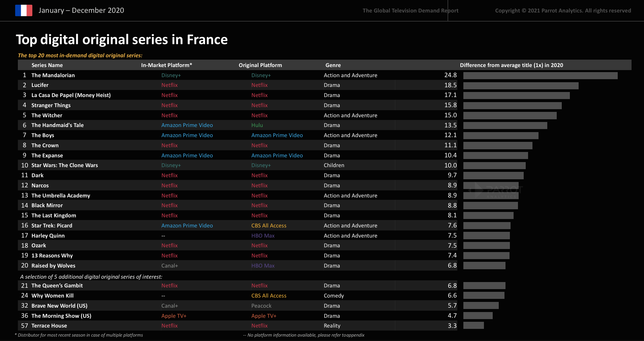Click the 'Series Name' column header
This screenshot has height=341, width=644.
coord(47,65)
